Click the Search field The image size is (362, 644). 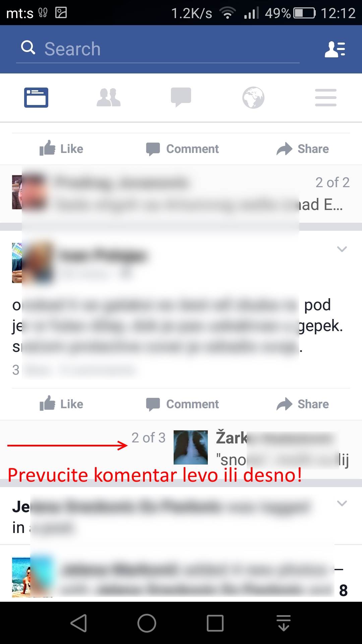[158, 49]
